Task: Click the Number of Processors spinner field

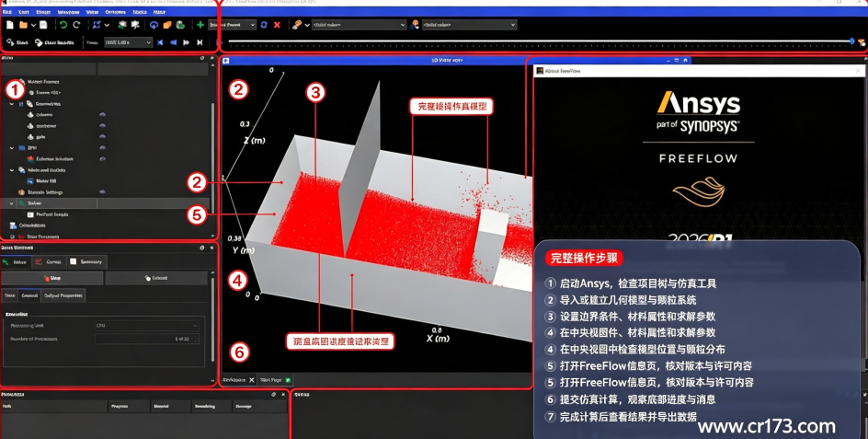Action: coord(146,339)
